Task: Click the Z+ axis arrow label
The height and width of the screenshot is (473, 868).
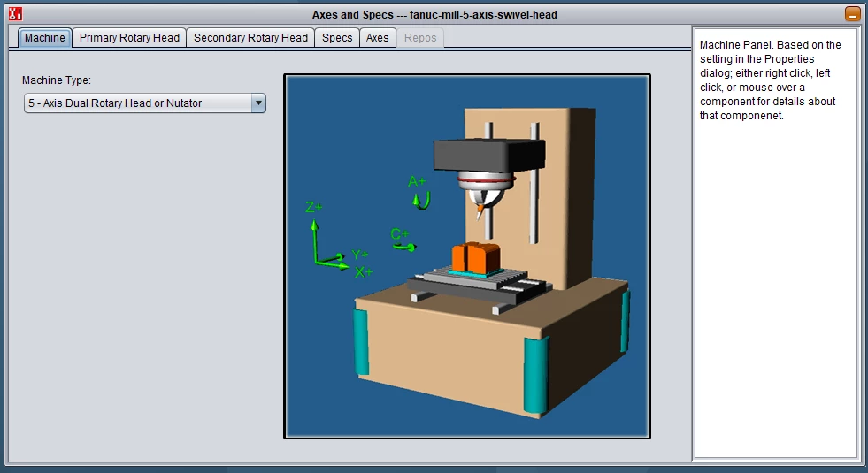Action: point(313,208)
